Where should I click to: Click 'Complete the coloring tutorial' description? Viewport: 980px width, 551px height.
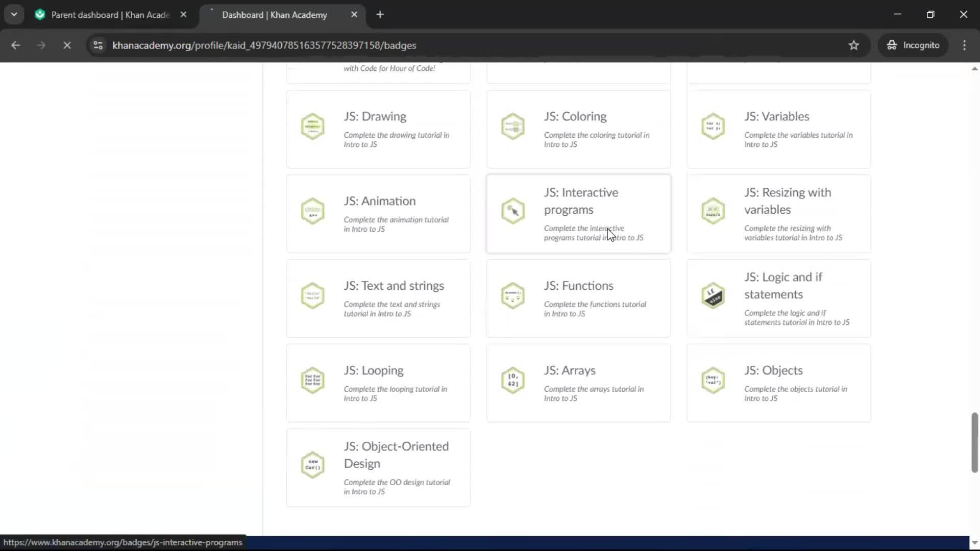596,140
